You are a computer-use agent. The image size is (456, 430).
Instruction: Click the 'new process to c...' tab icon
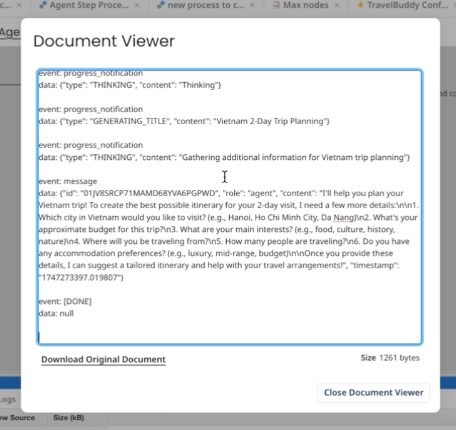161,5
